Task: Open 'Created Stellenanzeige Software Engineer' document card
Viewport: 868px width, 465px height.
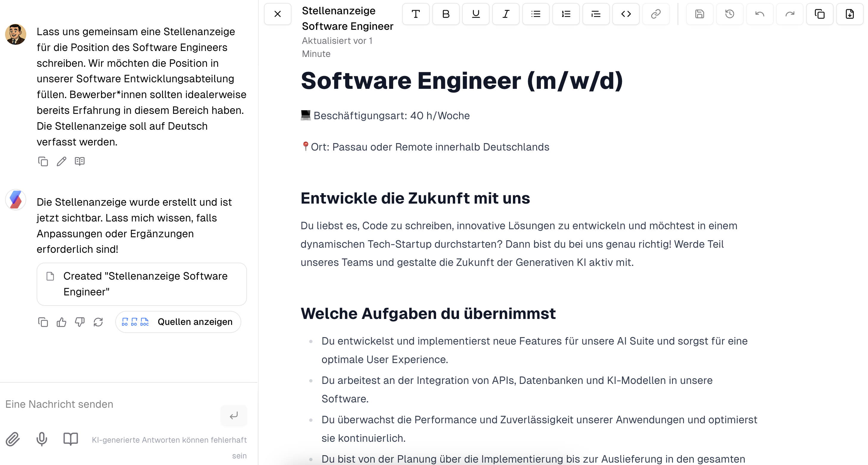Action: [141, 284]
